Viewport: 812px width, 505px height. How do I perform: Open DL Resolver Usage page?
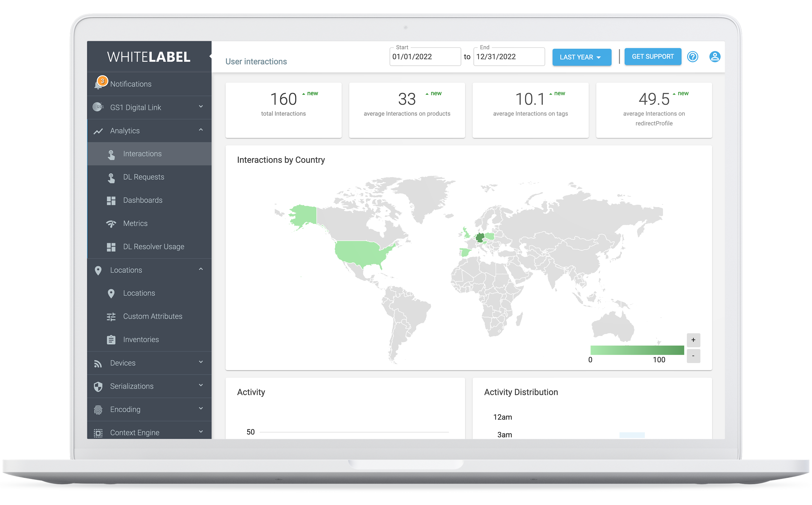[x=149, y=247]
